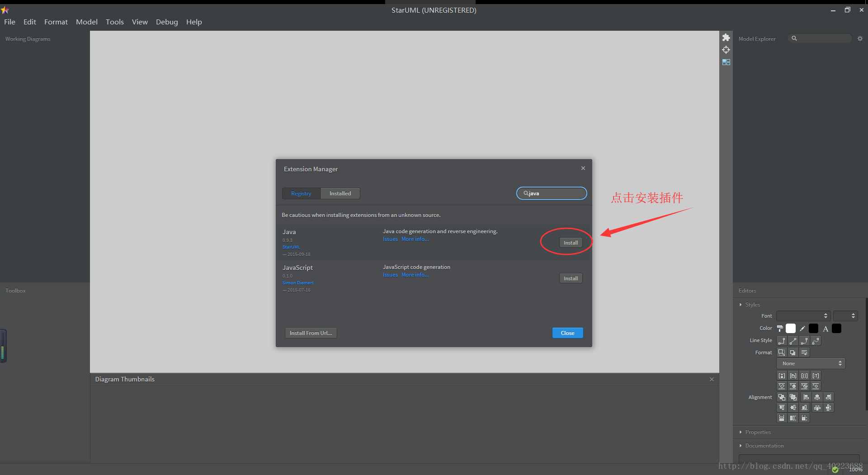Switch to the Installed tab

(x=340, y=193)
